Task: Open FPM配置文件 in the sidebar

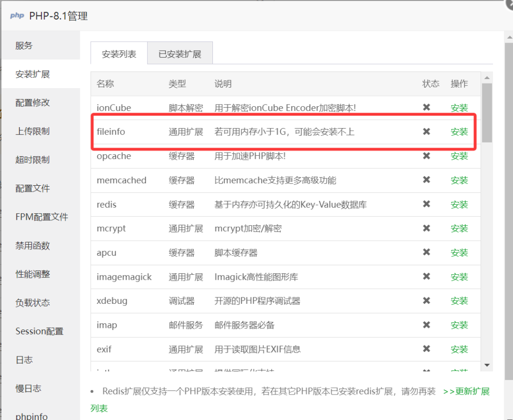Action: pyautogui.click(x=42, y=217)
